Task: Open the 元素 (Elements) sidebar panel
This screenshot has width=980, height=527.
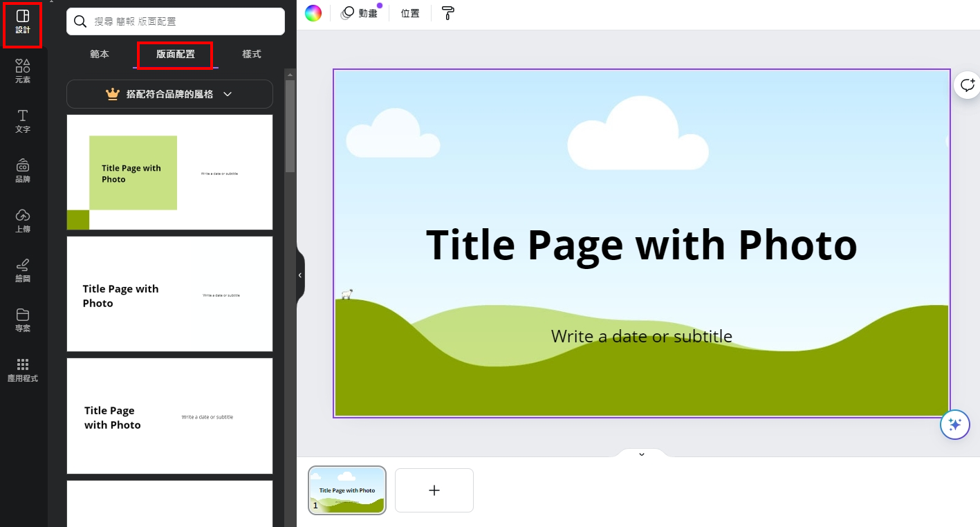Action: click(23, 71)
